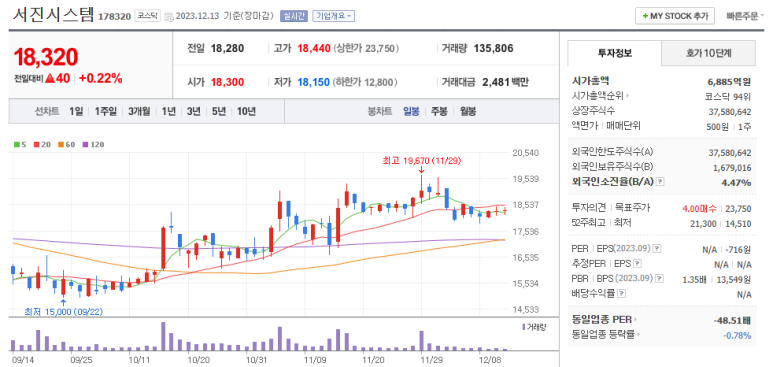Select the 1일 line chart period
This screenshot has height=367, width=773.
tap(76, 111)
